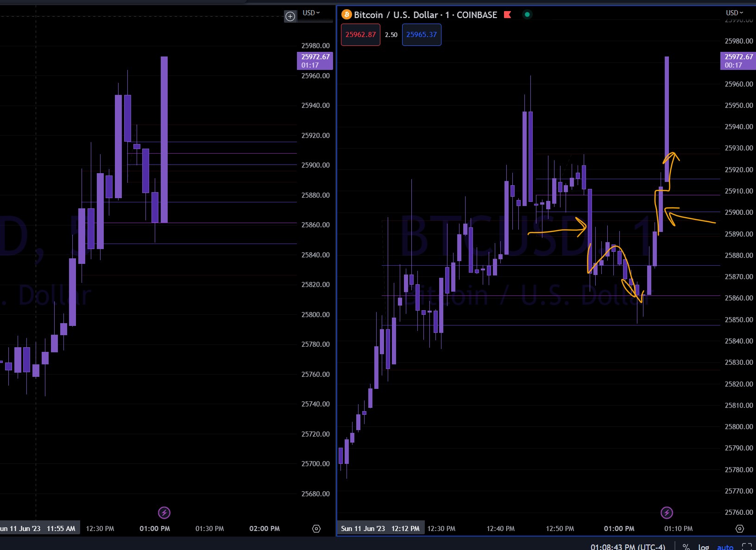Toggle the percent scale mode
Image resolution: width=756 pixels, height=550 pixels.
[x=686, y=547]
